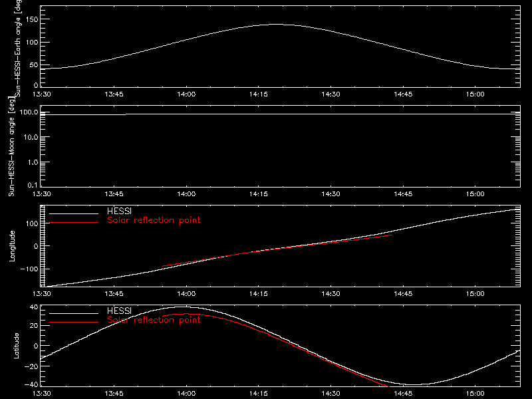
Task: Click 13:45 on the Earth angle time axis
Action: (x=114, y=94)
